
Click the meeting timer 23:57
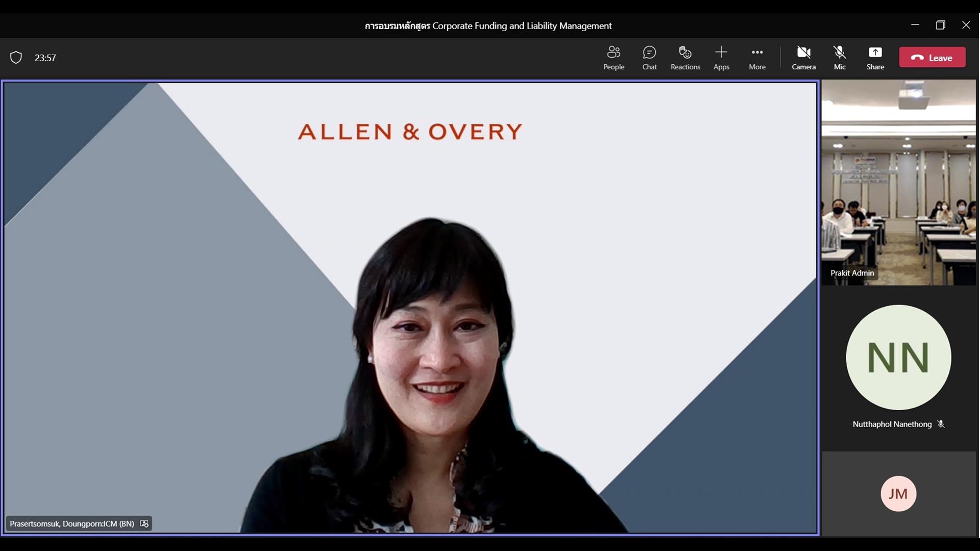click(x=45, y=58)
